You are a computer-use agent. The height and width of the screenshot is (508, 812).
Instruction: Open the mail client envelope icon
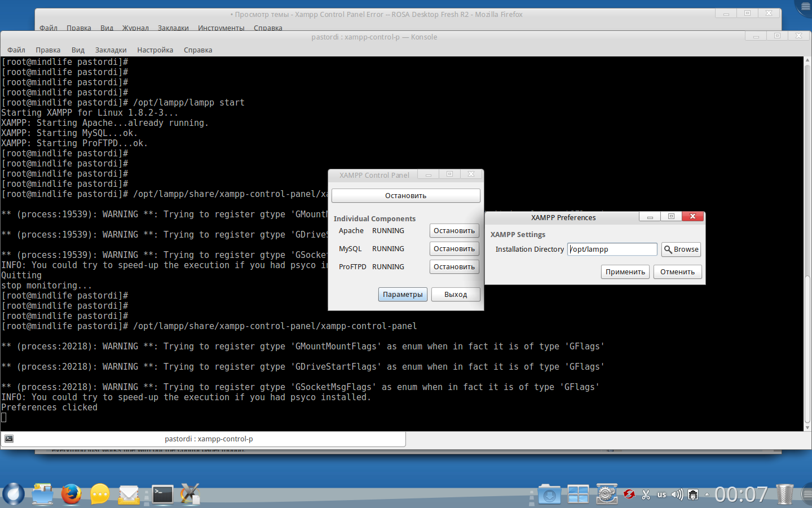point(129,494)
